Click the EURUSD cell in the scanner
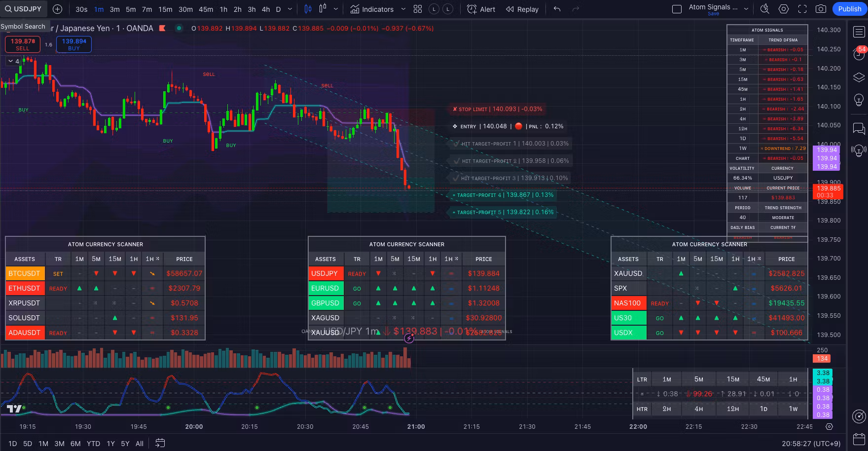Image resolution: width=868 pixels, height=451 pixels. (x=325, y=288)
